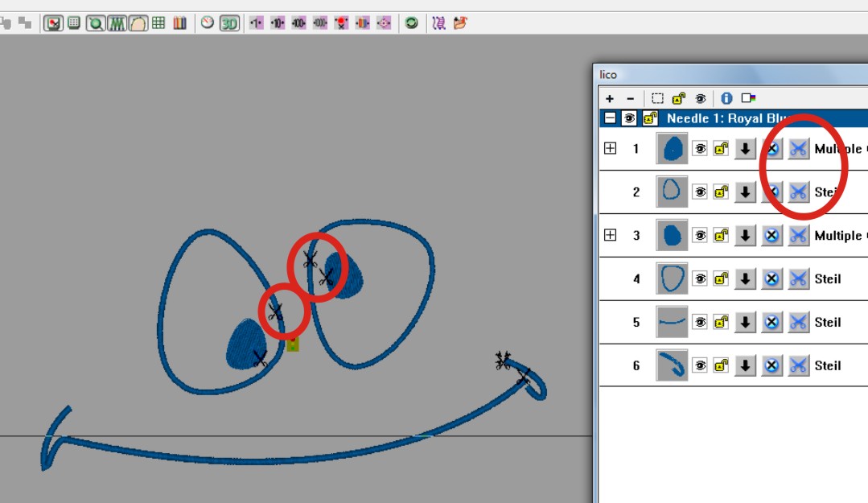Step by 100 stitches icon
The width and height of the screenshot is (868, 503).
tap(298, 23)
